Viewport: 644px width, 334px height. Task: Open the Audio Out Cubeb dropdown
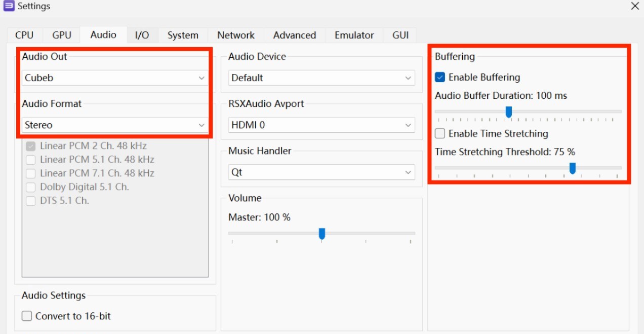(x=115, y=78)
